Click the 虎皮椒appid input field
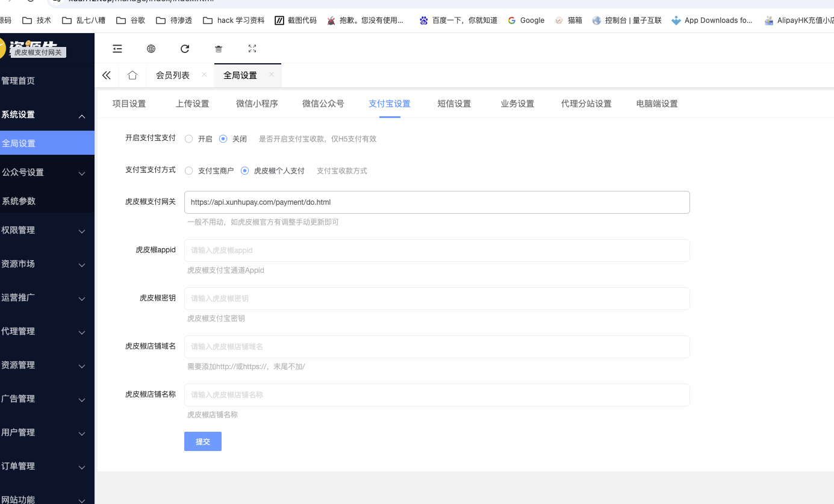834x504 pixels. coord(437,250)
